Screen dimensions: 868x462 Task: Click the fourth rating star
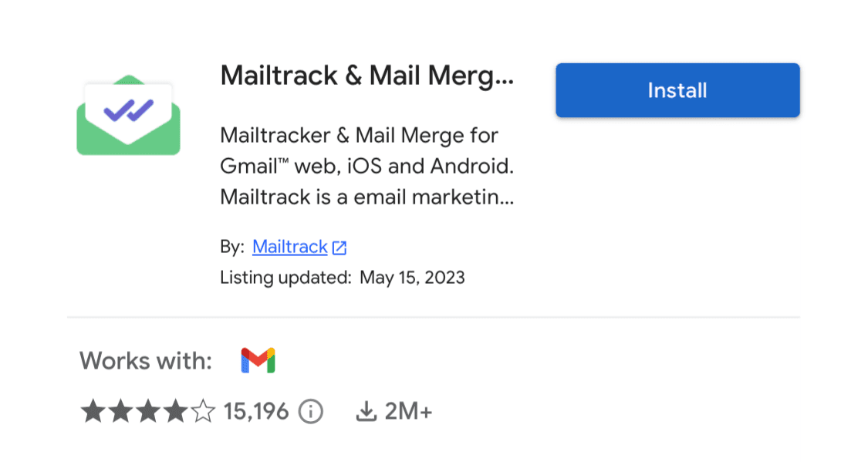click(174, 412)
